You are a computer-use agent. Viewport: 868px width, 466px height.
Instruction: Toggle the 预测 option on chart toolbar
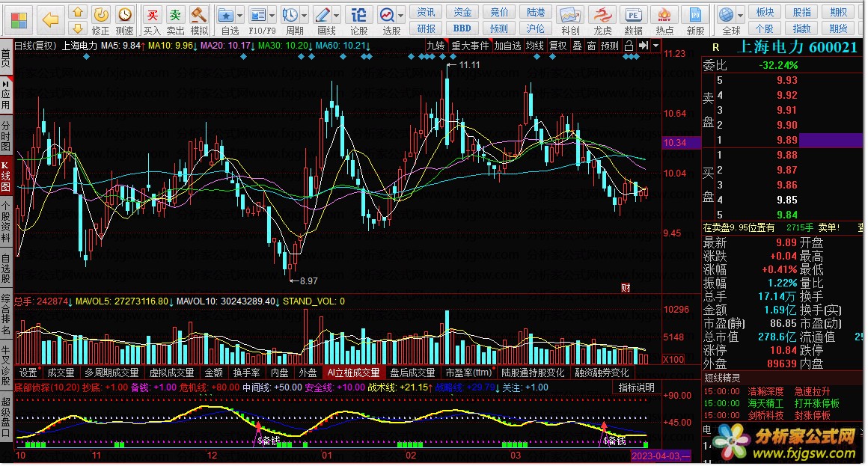coord(610,46)
